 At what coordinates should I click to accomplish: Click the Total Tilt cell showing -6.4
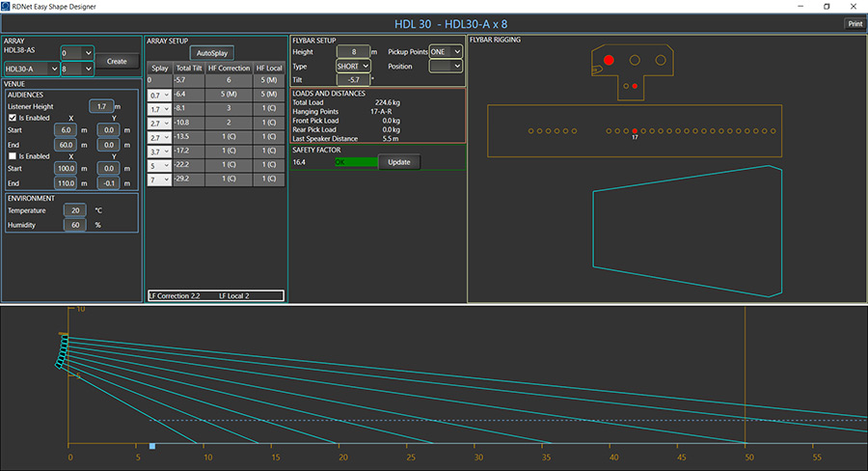tap(189, 95)
